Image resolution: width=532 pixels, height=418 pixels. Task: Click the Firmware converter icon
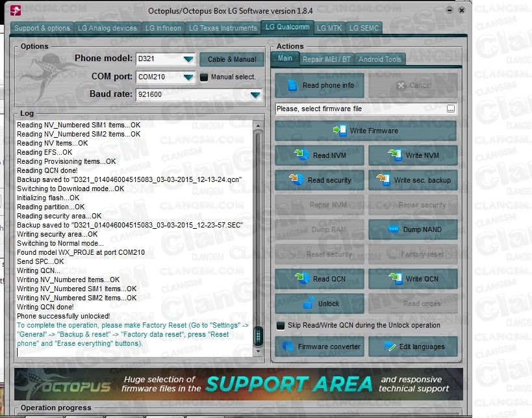coord(287,346)
